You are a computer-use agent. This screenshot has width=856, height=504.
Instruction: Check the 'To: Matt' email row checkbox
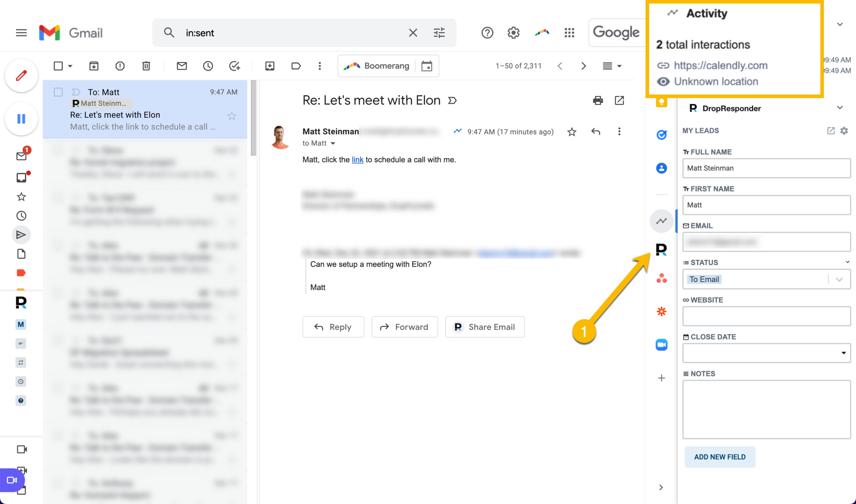[x=58, y=92]
